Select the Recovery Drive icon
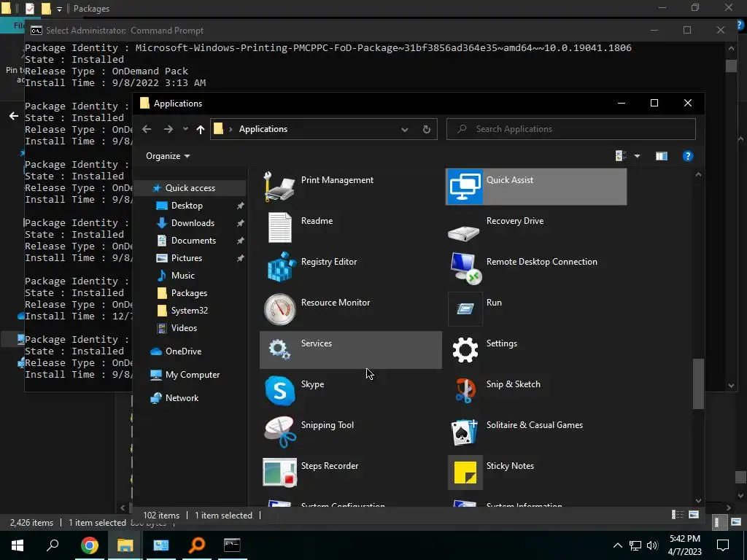The image size is (747, 560). point(464,233)
